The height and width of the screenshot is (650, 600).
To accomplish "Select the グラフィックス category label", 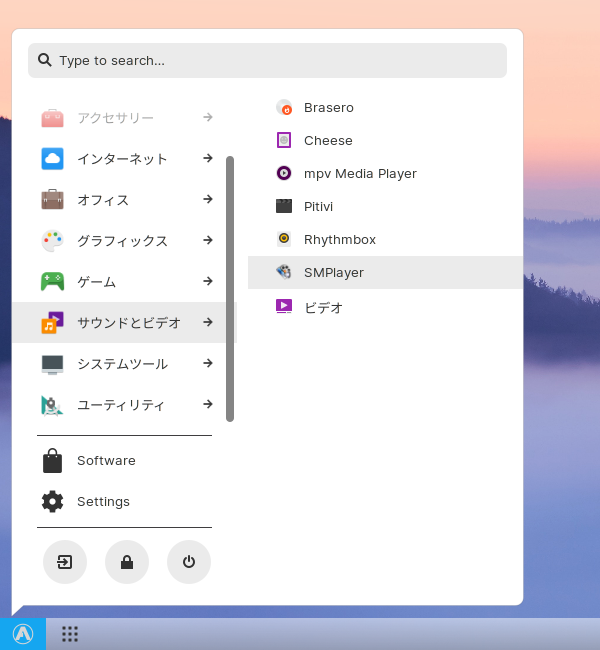I will pos(122,241).
